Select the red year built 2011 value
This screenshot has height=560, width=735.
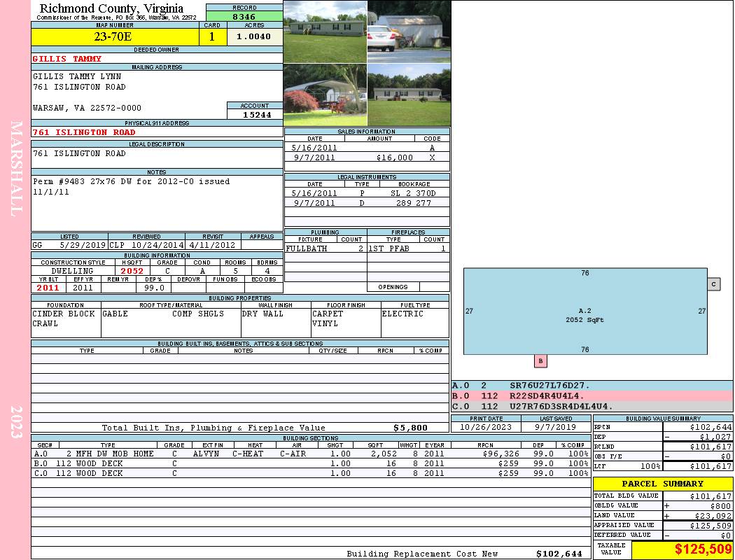[x=48, y=288]
